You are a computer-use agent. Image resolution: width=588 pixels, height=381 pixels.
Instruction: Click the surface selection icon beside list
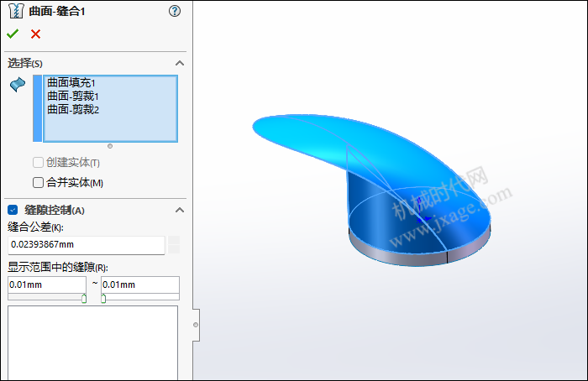click(x=18, y=84)
